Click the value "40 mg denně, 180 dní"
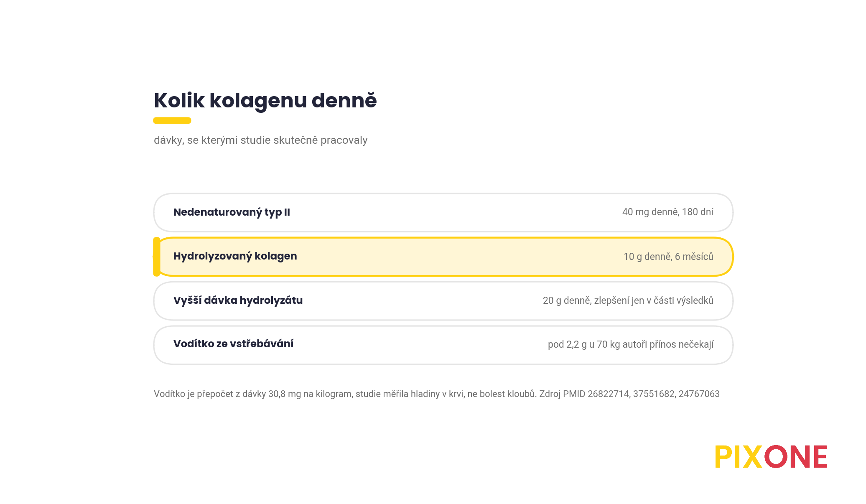This screenshot has height=504, width=866. click(668, 212)
